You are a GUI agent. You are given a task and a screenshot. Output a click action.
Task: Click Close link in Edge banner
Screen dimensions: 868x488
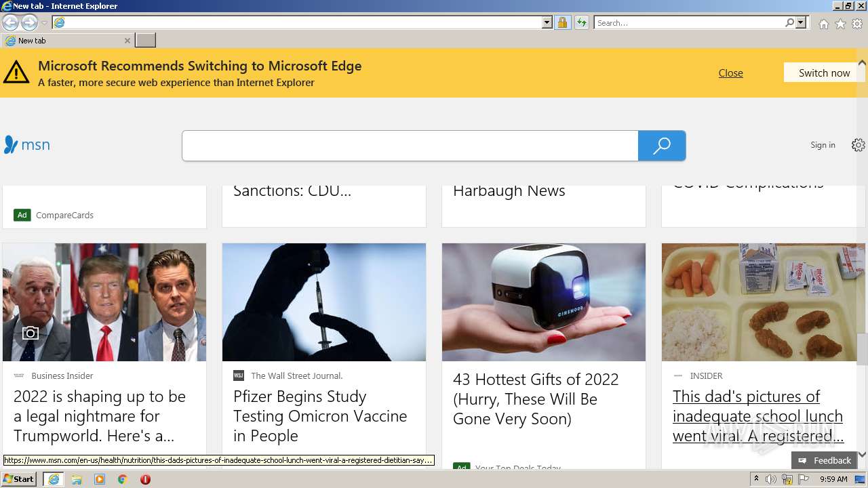(x=730, y=73)
